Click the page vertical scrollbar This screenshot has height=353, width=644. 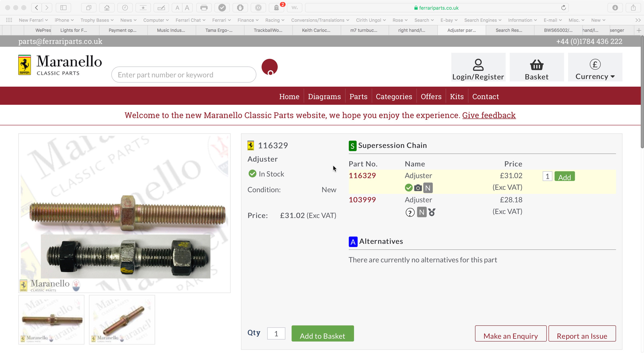642,92
